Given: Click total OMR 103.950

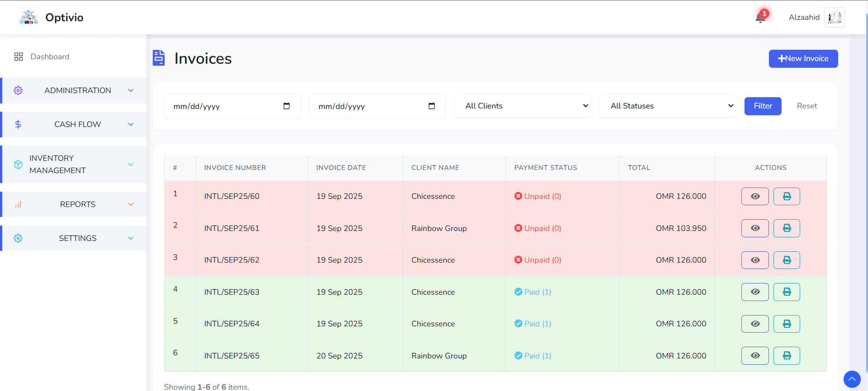Looking at the screenshot, I should click(x=681, y=228).
